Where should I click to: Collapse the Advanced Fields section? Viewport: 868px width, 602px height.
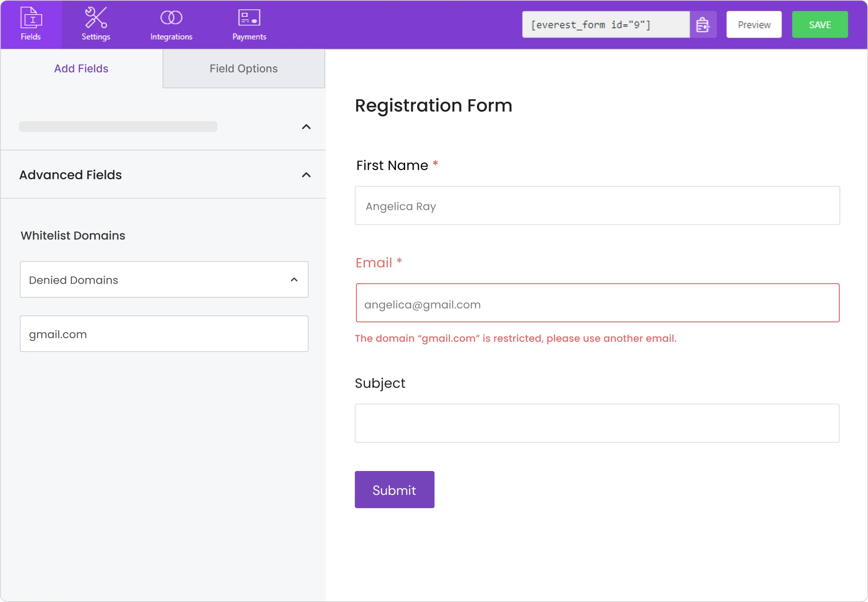click(x=306, y=175)
